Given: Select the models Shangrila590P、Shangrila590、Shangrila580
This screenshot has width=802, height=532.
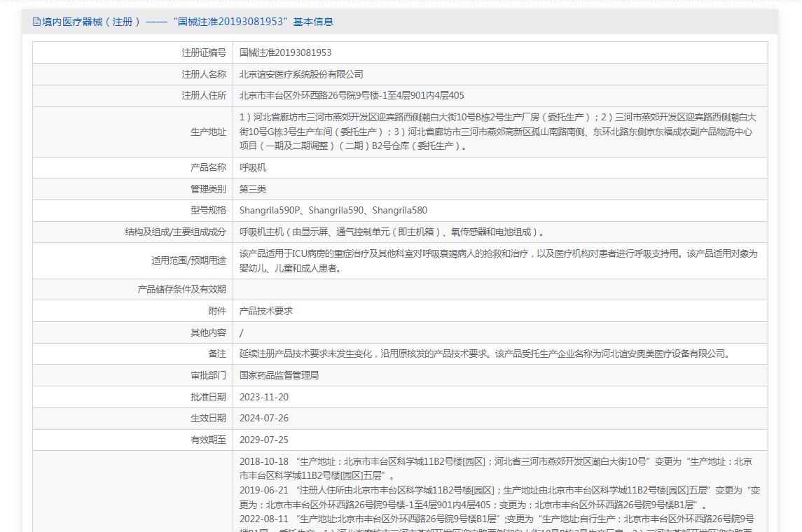Looking at the screenshot, I should (333, 211).
